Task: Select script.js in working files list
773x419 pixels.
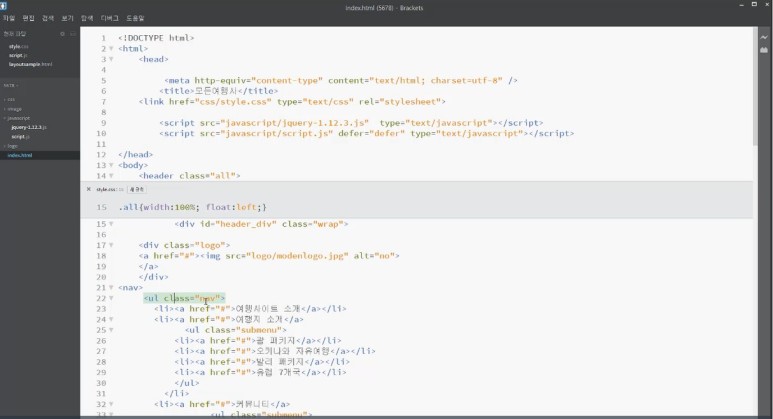Action: (x=18, y=55)
